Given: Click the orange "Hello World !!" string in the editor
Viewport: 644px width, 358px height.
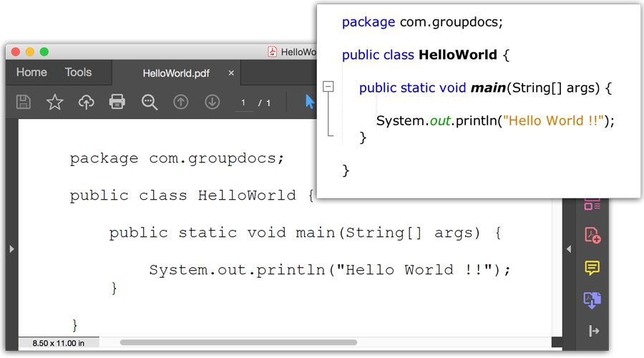Looking at the screenshot, I should tap(553, 120).
